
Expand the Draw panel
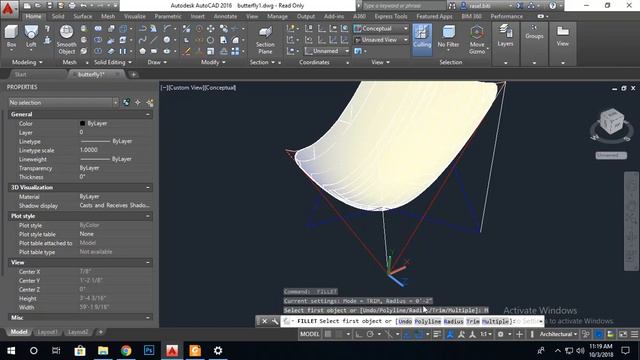click(157, 62)
